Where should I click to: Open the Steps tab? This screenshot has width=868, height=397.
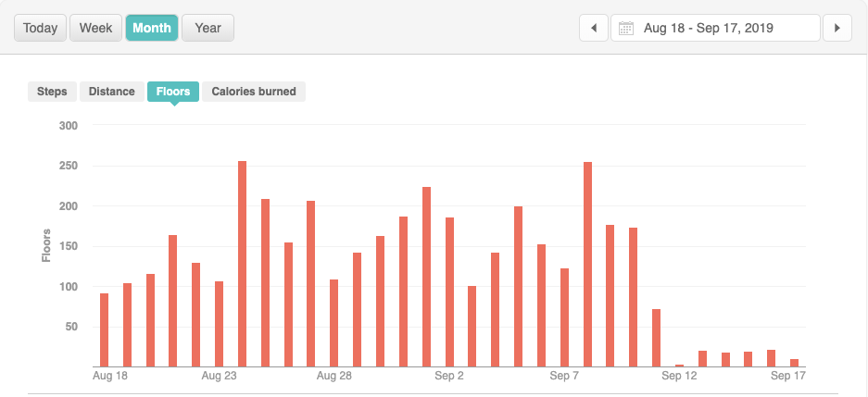pyautogui.click(x=52, y=92)
